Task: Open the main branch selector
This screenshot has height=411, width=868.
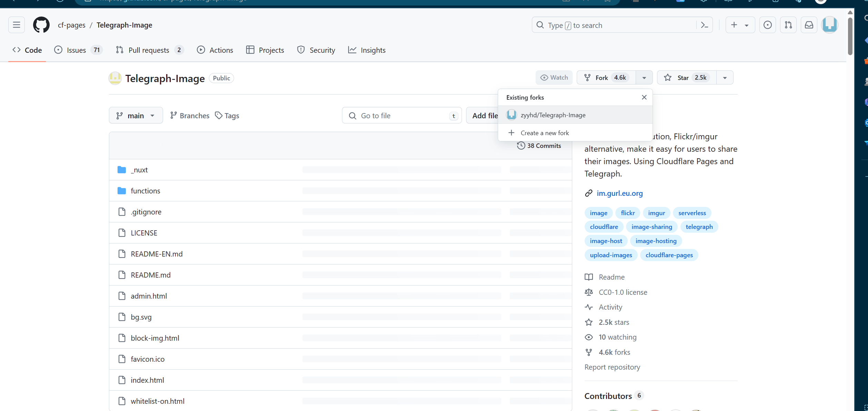Action: point(135,116)
